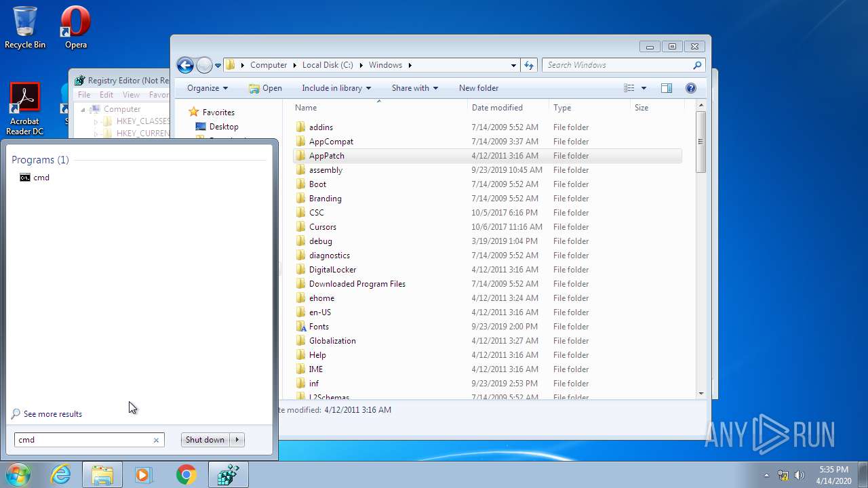Open File menu in Registry Editor
Screen dimensions: 868x488
pos(84,95)
